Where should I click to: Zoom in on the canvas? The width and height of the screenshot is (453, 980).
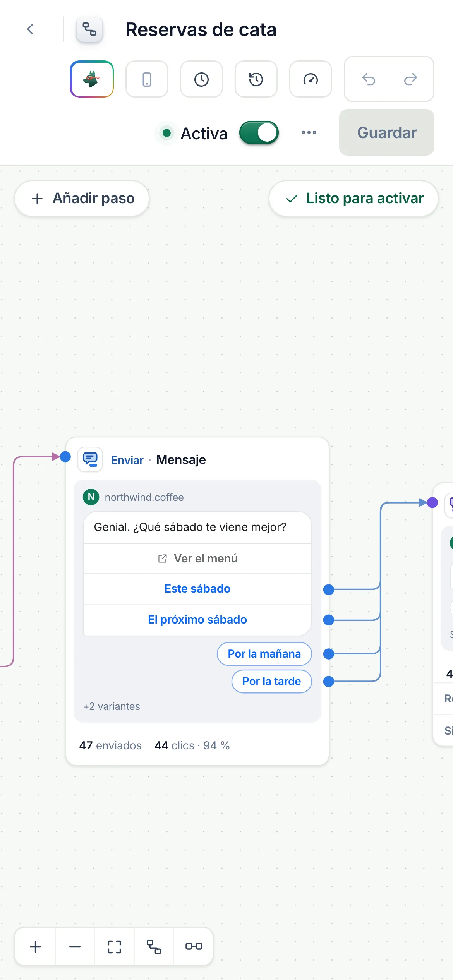tap(35, 947)
